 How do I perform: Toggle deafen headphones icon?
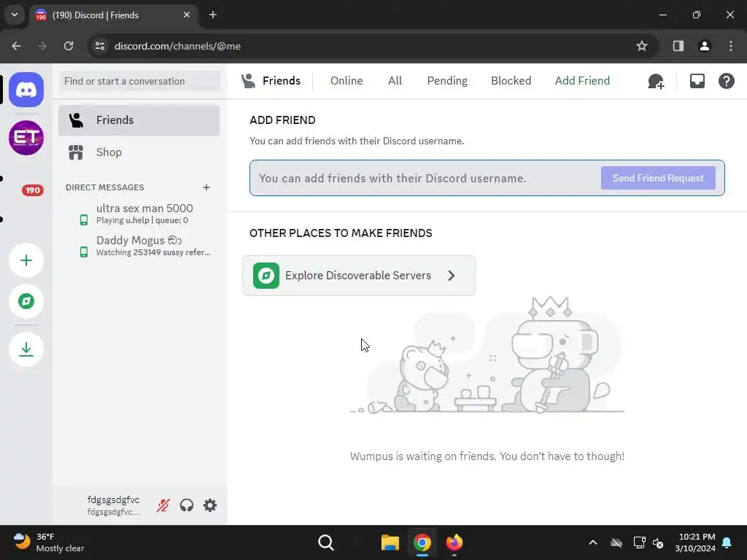click(187, 505)
